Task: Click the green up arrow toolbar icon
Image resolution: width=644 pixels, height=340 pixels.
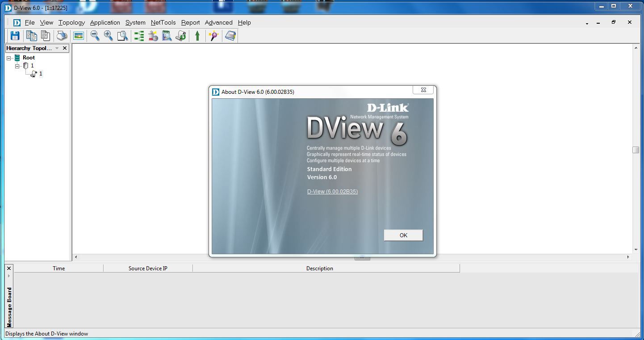Action: pos(197,36)
